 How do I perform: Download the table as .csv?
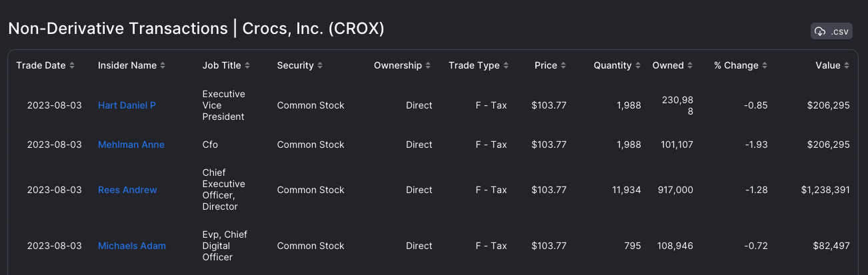coord(831,31)
